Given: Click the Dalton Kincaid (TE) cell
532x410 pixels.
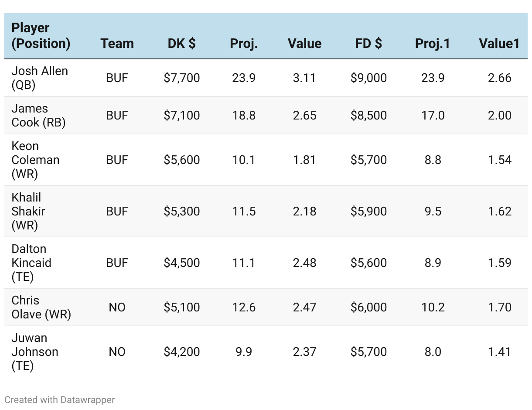Looking at the screenshot, I should coord(31,263).
